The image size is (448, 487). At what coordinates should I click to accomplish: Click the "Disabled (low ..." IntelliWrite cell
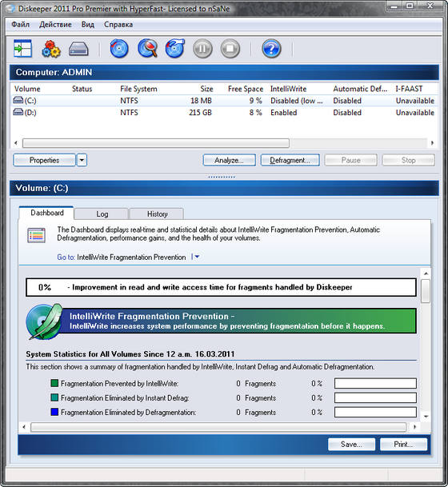(297, 101)
